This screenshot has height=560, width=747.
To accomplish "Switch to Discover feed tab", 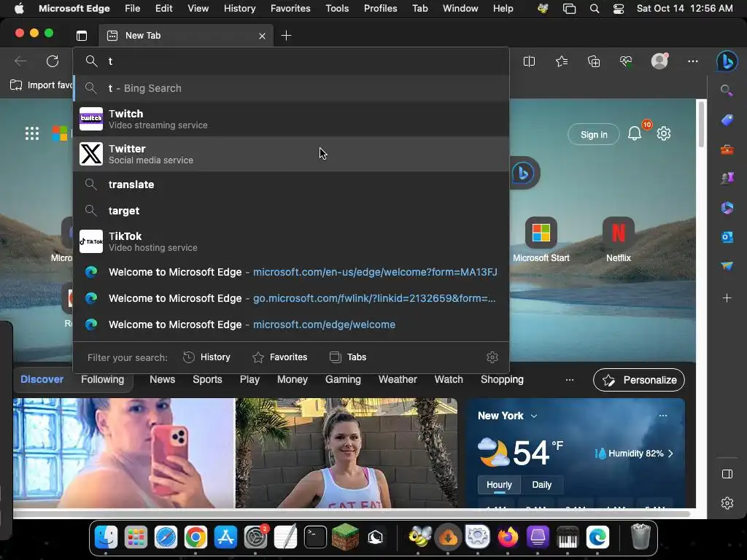I will 42,379.
